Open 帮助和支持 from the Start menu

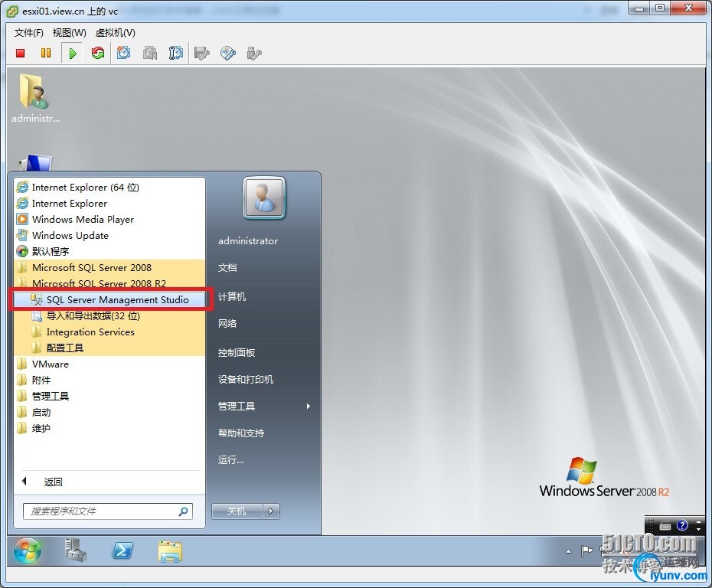point(241,433)
